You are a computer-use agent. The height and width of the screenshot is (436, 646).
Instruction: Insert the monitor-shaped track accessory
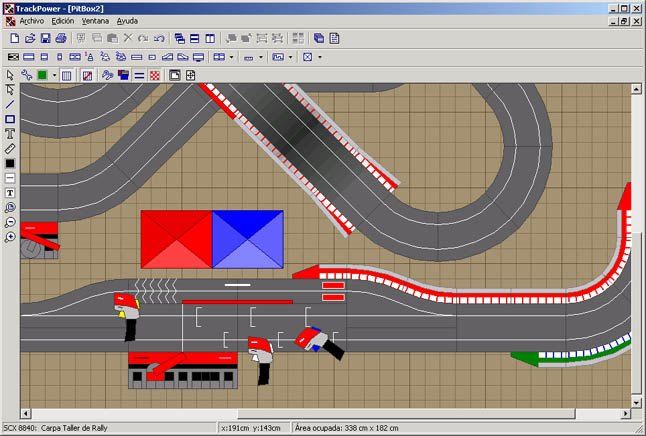(x=199, y=57)
